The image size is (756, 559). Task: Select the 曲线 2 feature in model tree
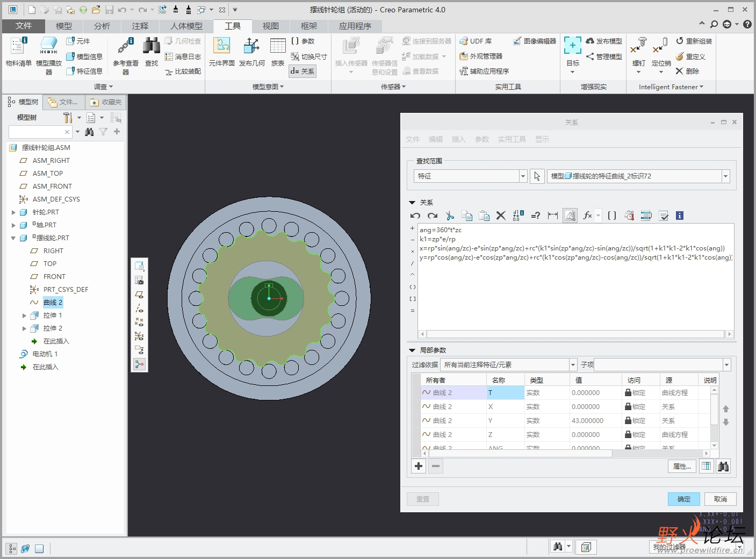[53, 303]
